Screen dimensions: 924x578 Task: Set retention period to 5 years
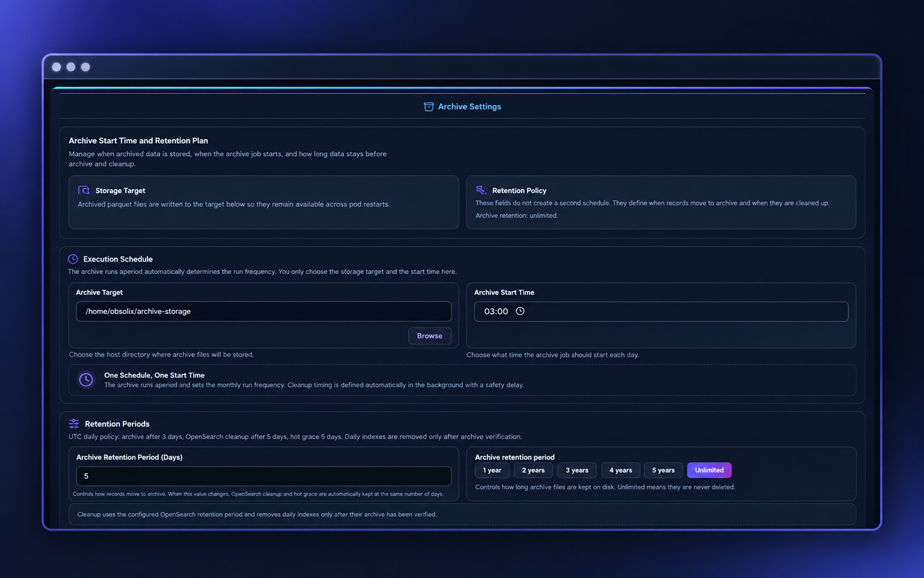click(x=663, y=470)
